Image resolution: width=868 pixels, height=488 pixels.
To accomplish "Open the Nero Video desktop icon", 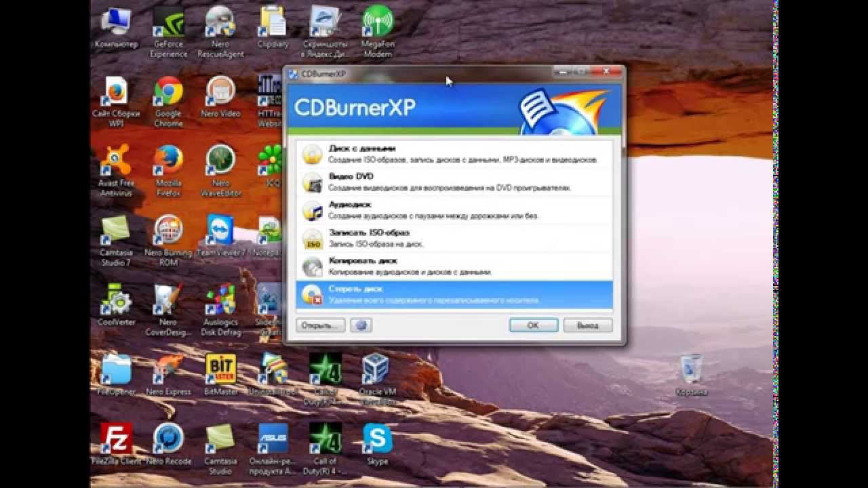I will click(x=220, y=97).
